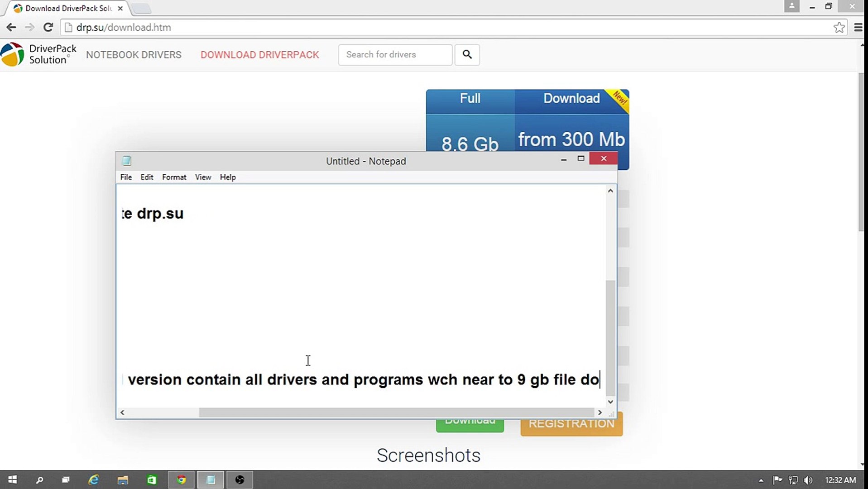
Task: Click Notepad scroll left arrow
Action: (122, 412)
